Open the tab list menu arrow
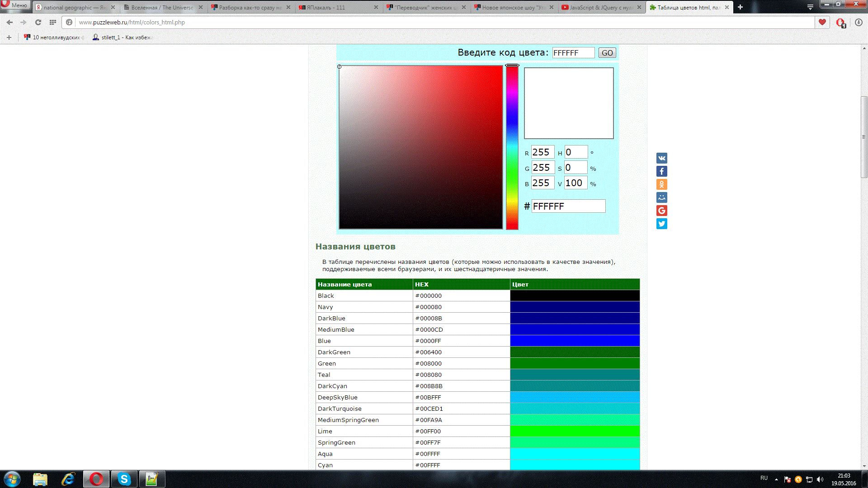Viewport: 868px width, 488px height. pos(810,7)
